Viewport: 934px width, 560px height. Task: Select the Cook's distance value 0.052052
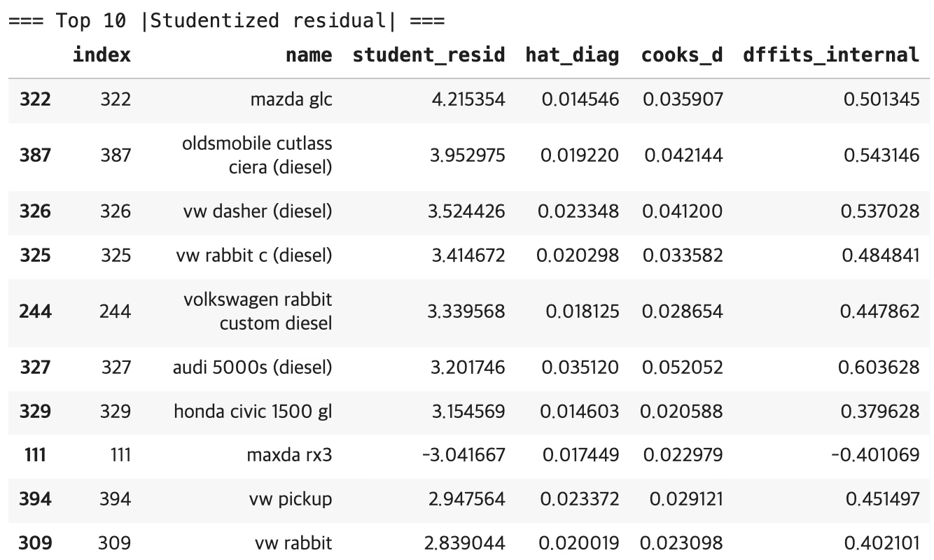click(683, 367)
